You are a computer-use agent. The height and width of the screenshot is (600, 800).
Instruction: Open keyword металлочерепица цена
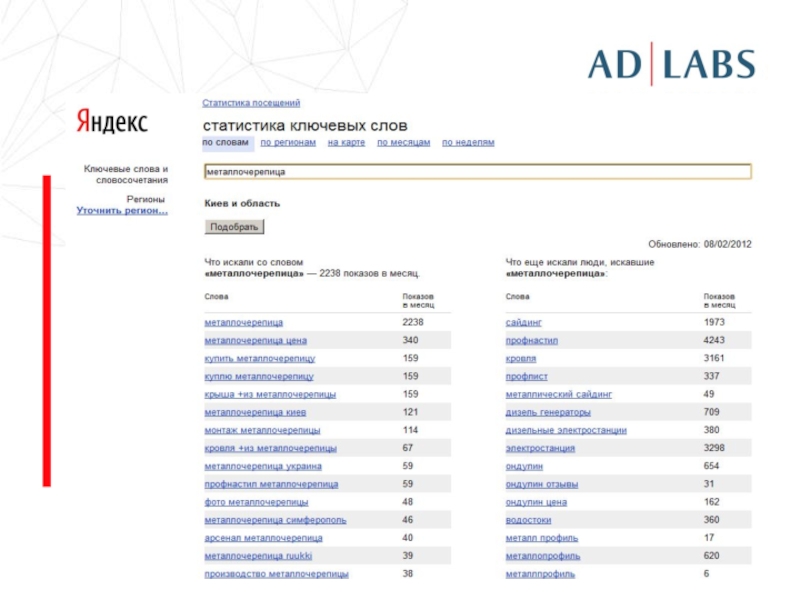[256, 340]
